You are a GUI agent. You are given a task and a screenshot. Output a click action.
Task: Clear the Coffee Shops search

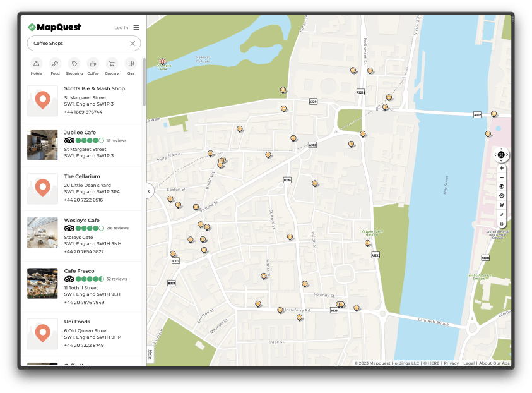[133, 44]
